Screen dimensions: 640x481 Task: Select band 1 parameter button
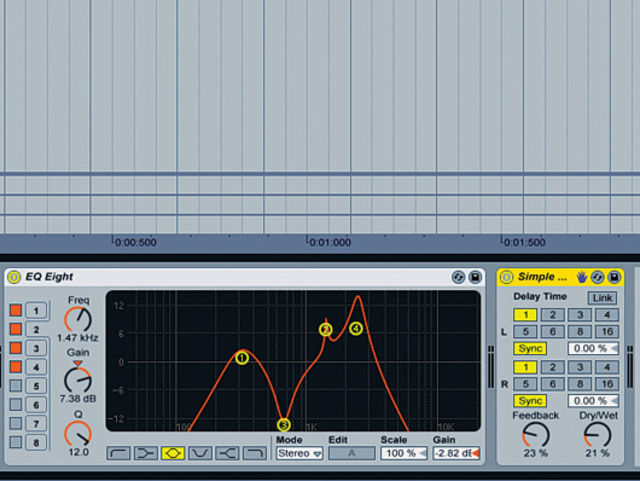coord(36,311)
